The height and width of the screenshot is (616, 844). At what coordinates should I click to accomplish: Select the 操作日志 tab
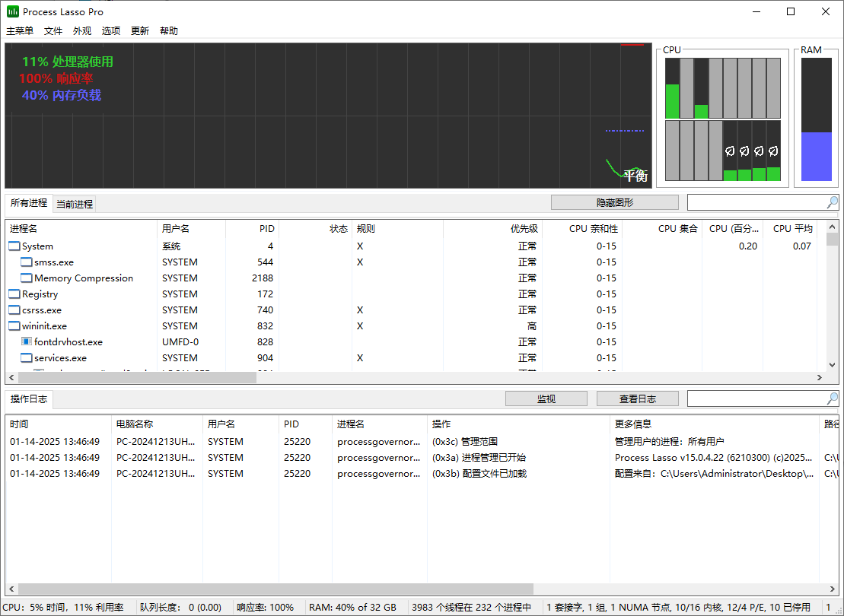point(29,398)
